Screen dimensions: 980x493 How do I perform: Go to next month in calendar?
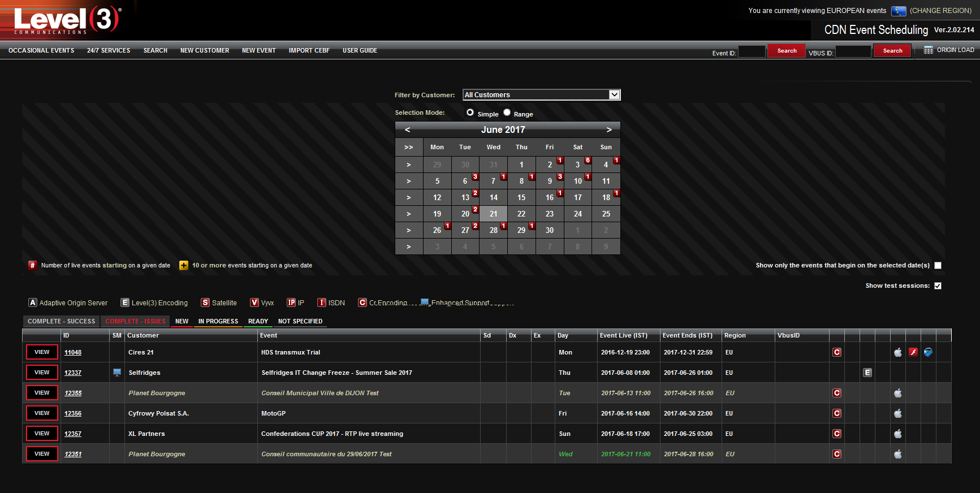(609, 129)
